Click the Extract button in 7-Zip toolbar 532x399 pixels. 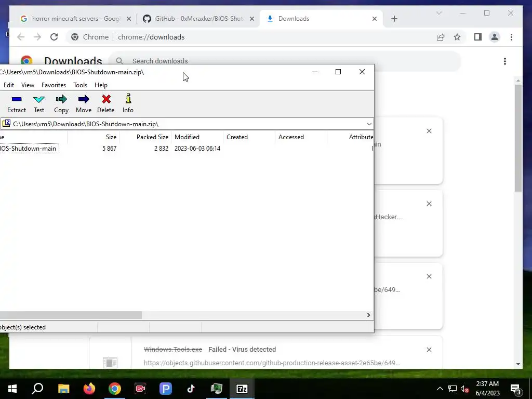tap(16, 104)
